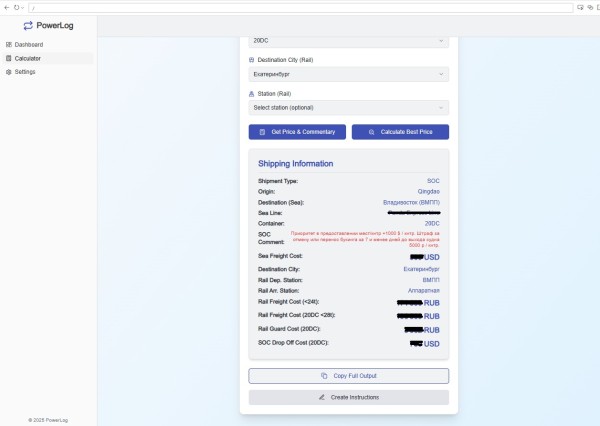Screen dimensions: 600x426
Task: Click the Владивосток (ВМПП) destination value
Action: click(411, 202)
